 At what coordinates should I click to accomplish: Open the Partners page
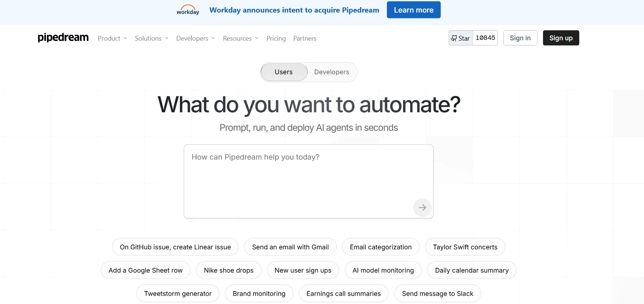point(304,38)
